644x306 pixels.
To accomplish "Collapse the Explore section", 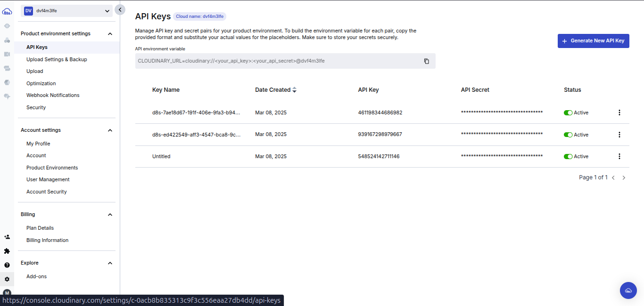I will (110, 263).
